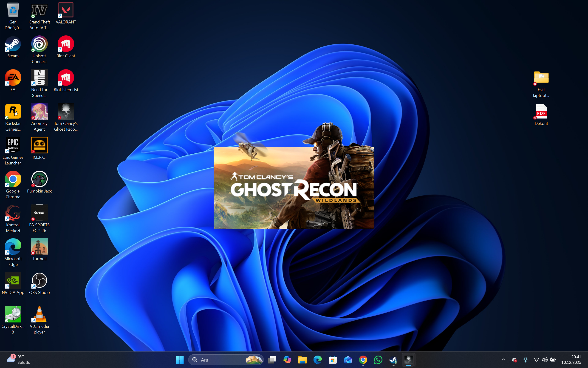Open File Explorer from the taskbar
Viewport: 588px width, 368px height.
click(302, 360)
